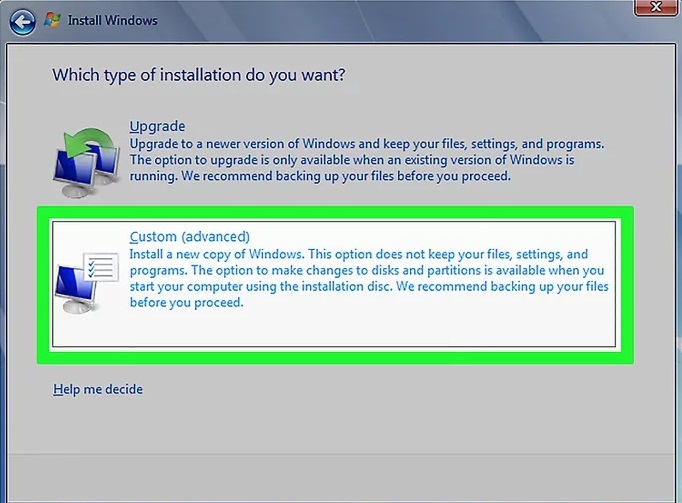Click the Upgrade description text
The width and height of the screenshot is (682, 503).
pos(367,160)
